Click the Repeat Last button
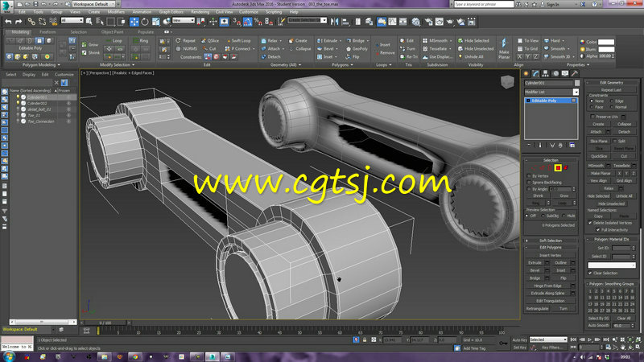The height and width of the screenshot is (362, 644). tap(611, 90)
